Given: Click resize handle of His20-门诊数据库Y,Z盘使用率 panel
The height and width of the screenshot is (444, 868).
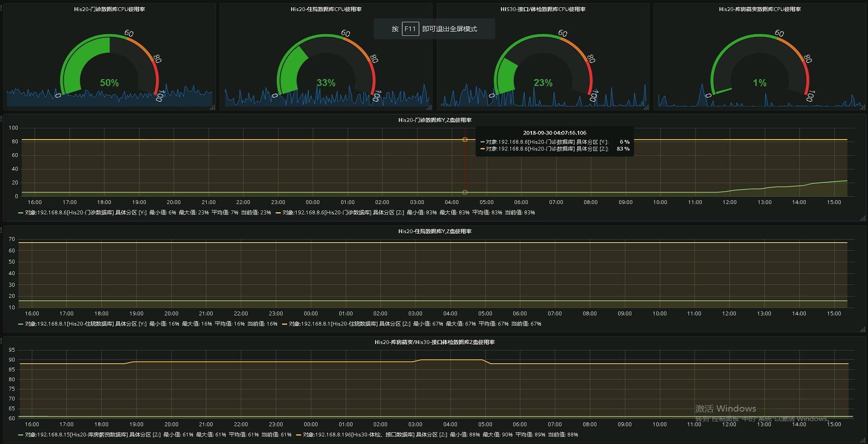Looking at the screenshot, I should [x=863, y=219].
